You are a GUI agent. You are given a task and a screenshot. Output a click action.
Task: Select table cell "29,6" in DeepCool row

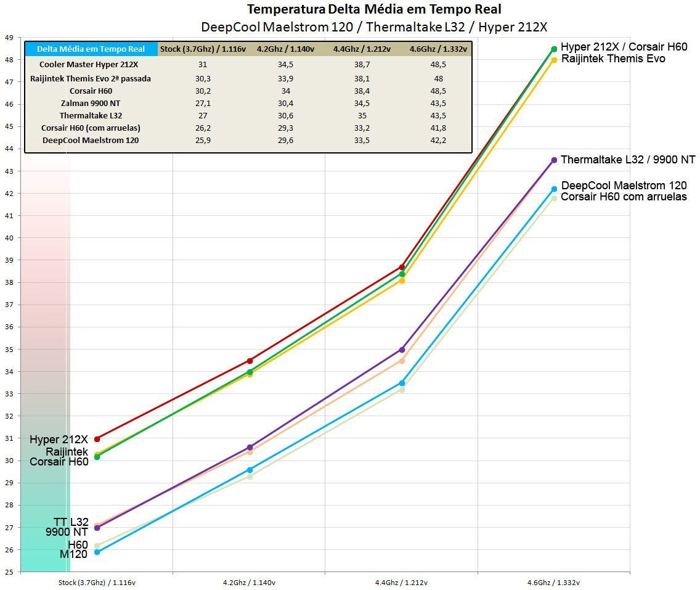[x=285, y=140]
